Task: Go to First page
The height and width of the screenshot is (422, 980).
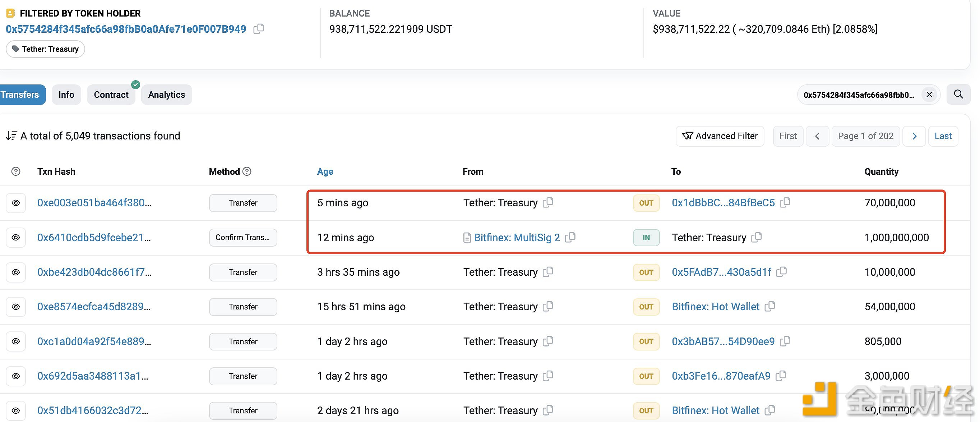Action: click(x=788, y=136)
